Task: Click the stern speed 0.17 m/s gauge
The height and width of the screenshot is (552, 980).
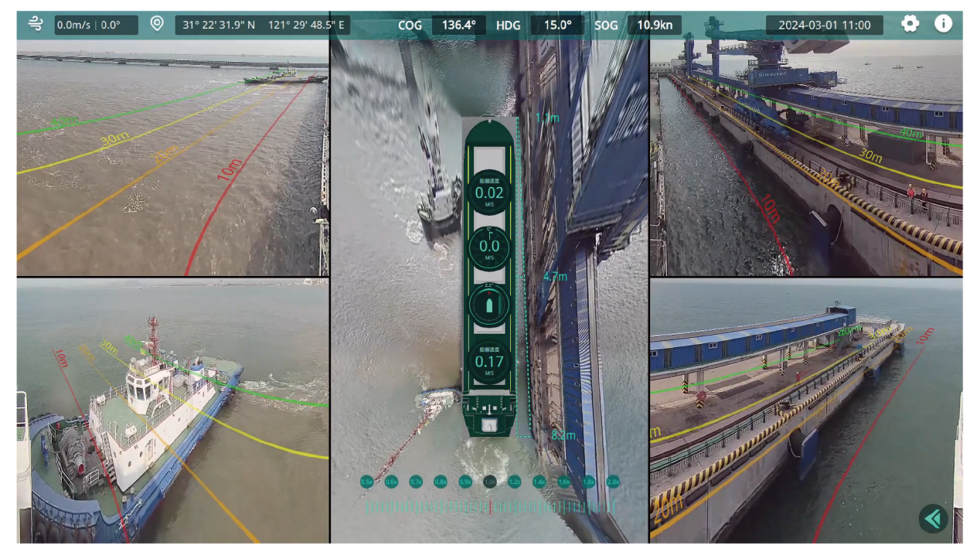Action: 489,361
